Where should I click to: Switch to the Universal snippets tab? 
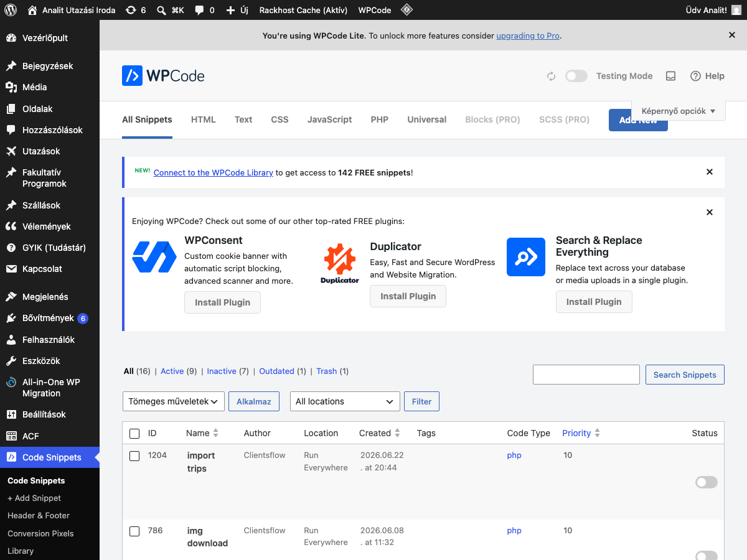pos(427,119)
